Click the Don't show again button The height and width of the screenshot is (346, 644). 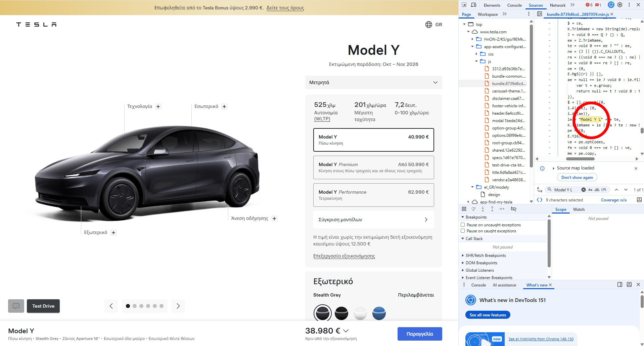(577, 178)
